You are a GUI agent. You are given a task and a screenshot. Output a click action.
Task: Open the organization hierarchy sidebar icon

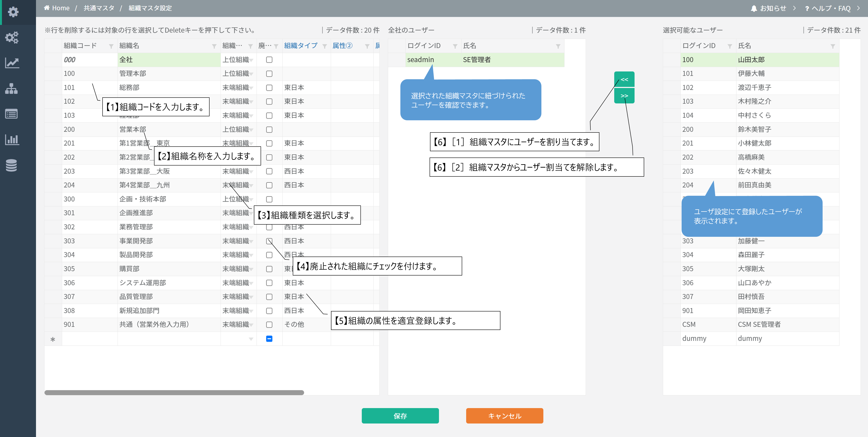point(12,89)
